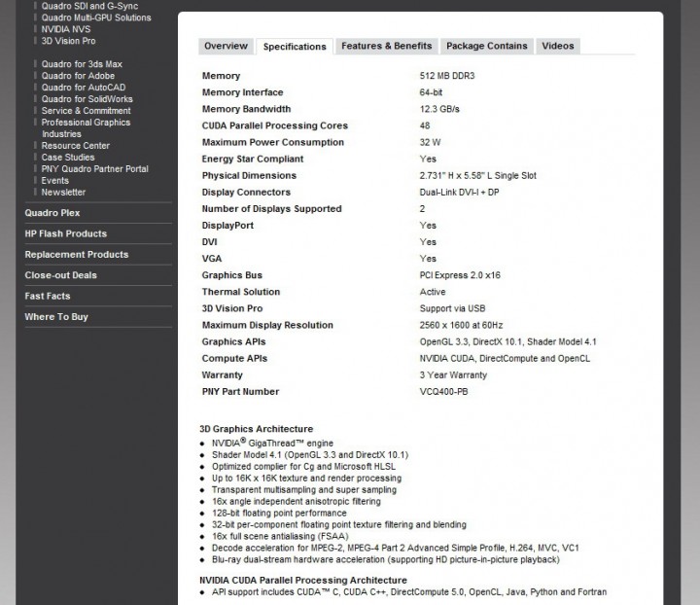Image resolution: width=700 pixels, height=605 pixels.
Task: Go to Resource Center
Action: 76,146
